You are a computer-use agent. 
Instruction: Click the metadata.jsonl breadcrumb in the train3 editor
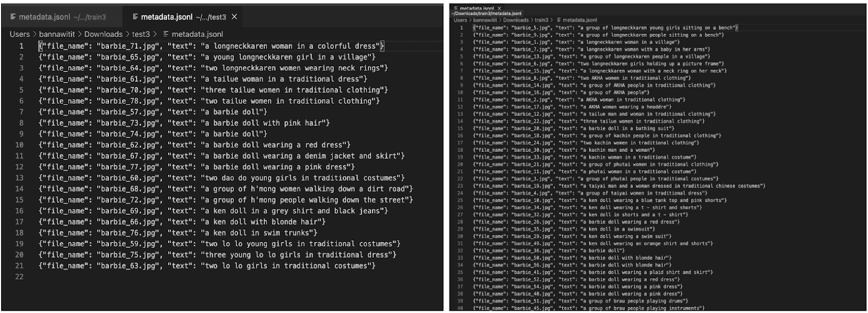click(579, 20)
